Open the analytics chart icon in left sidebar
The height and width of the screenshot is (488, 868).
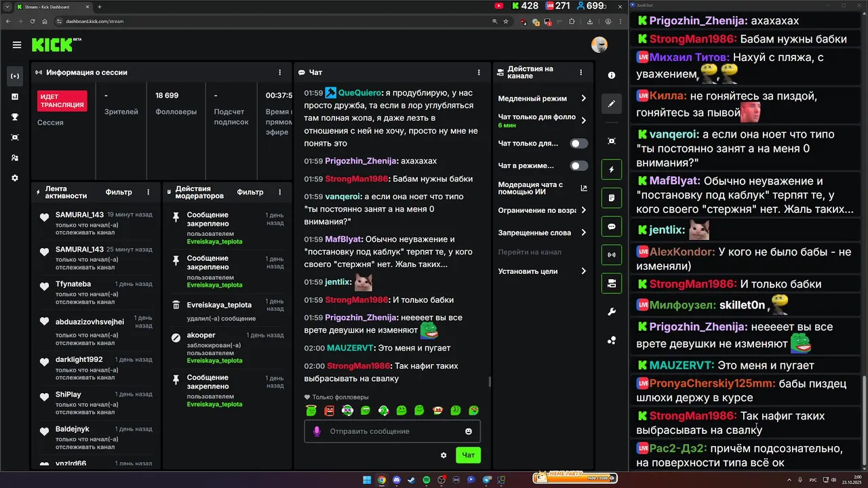tap(15, 96)
